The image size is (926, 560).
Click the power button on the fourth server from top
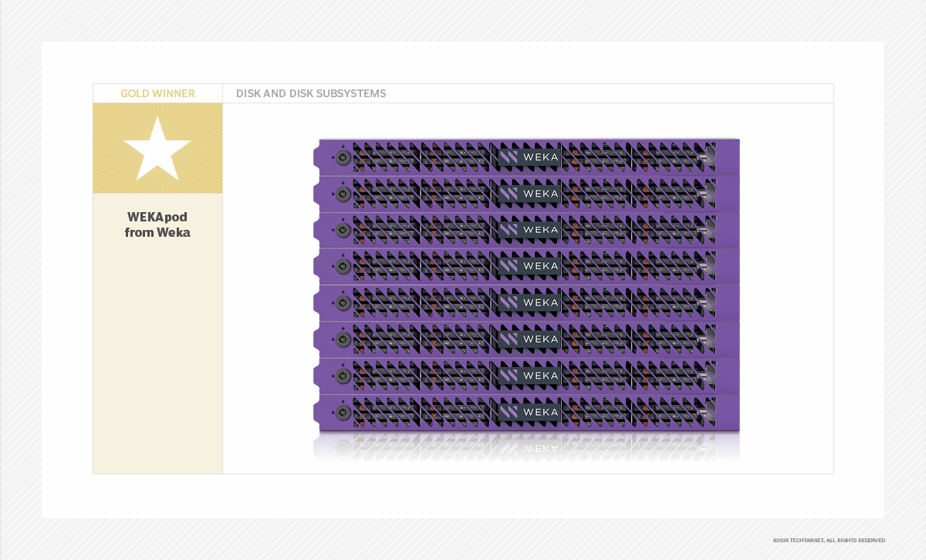(343, 266)
